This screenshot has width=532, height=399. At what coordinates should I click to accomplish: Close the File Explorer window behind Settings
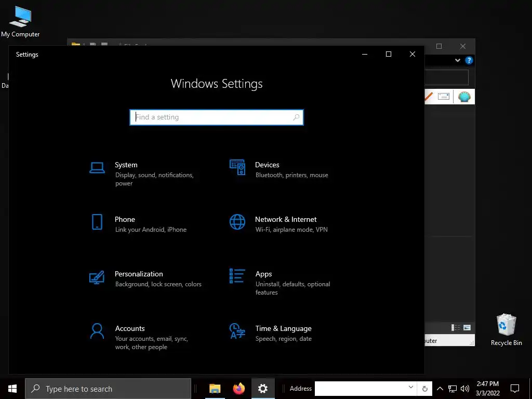[463, 46]
